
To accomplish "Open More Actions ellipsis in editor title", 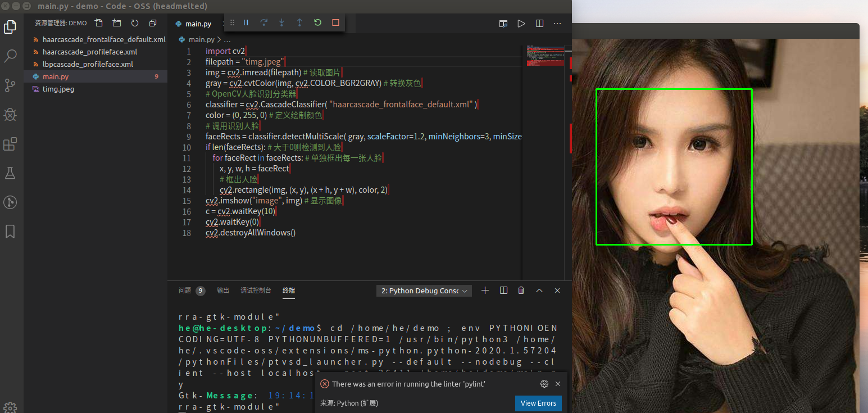I will 557,24.
